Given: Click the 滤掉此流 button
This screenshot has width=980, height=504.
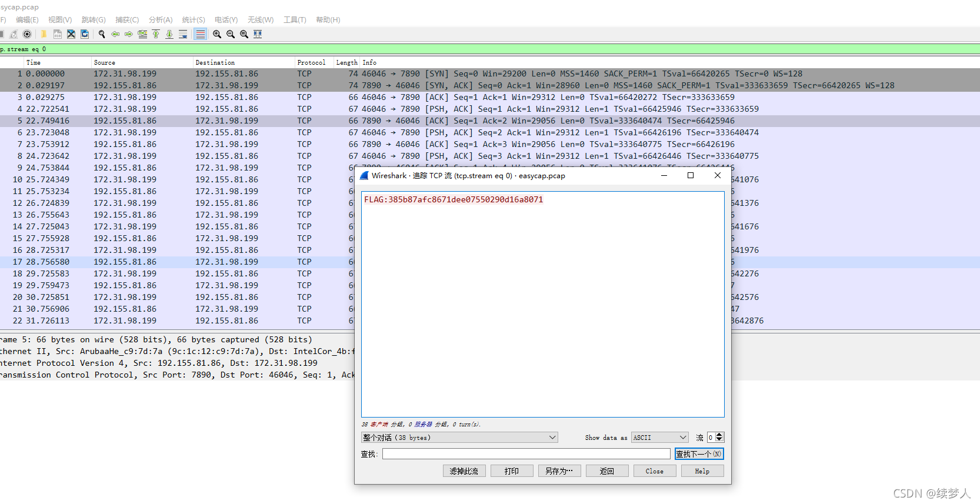Looking at the screenshot, I should pyautogui.click(x=464, y=471).
